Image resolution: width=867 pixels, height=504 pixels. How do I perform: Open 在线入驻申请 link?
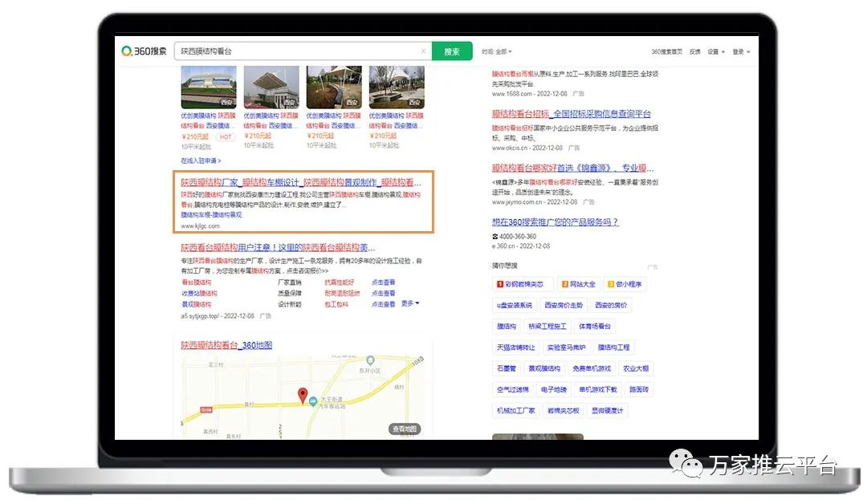coord(201,161)
